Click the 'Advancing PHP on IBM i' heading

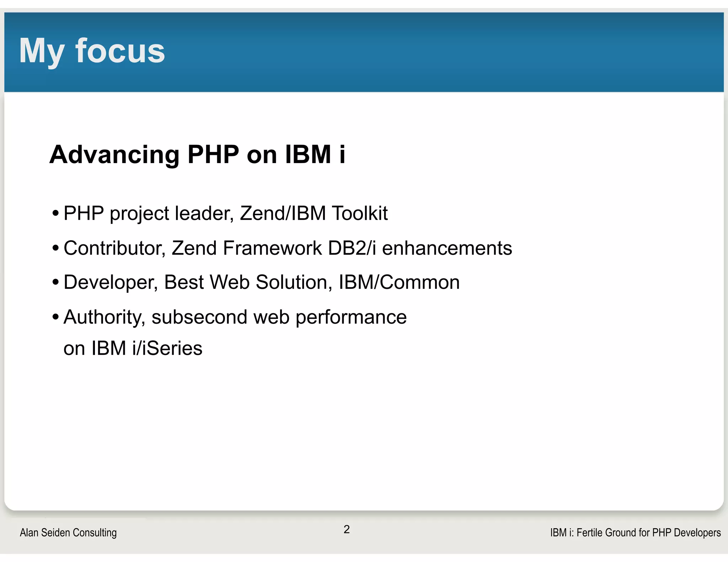197,155
